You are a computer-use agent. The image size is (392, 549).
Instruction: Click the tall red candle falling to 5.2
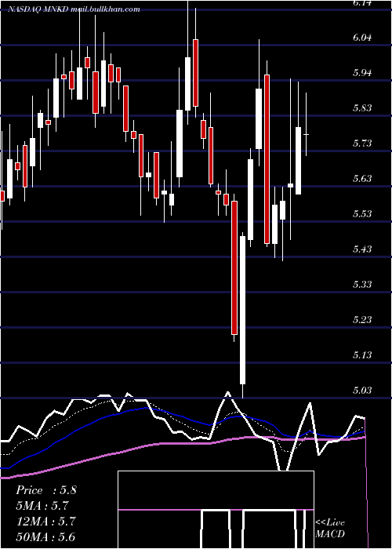234,268
